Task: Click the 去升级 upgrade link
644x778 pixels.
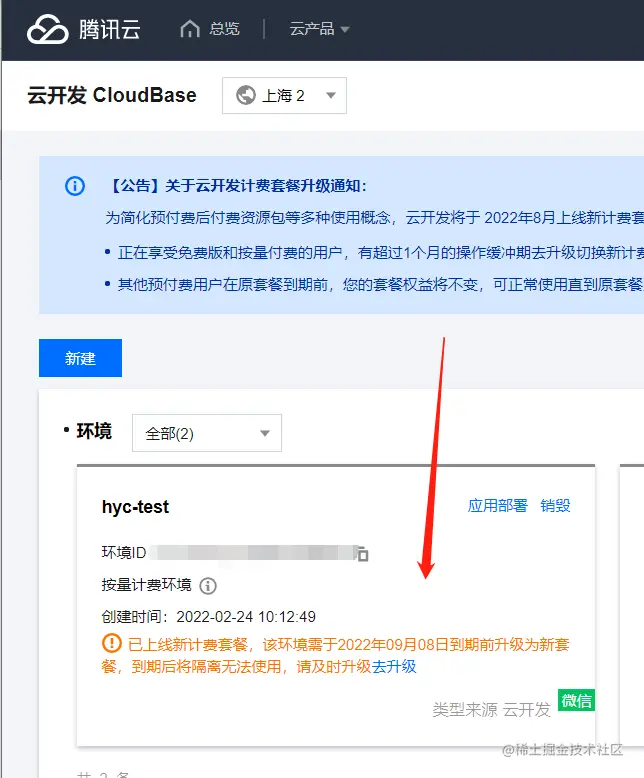Action: [394, 666]
